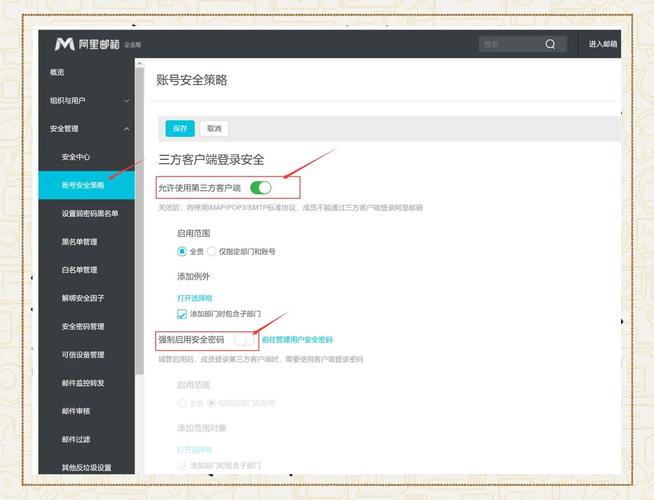
Task: Open 邮件监控转发 sidebar item
Action: pyautogui.click(x=83, y=383)
